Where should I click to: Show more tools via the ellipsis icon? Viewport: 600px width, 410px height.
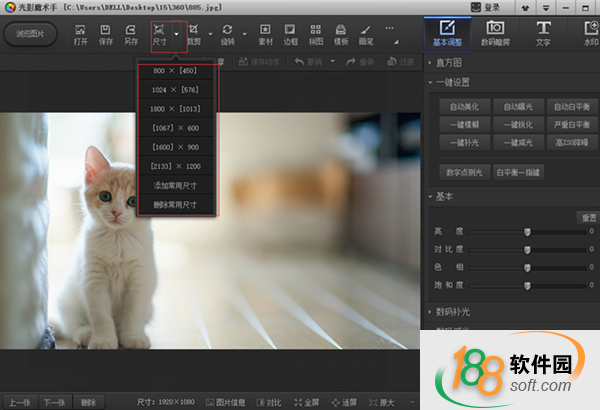point(390,28)
